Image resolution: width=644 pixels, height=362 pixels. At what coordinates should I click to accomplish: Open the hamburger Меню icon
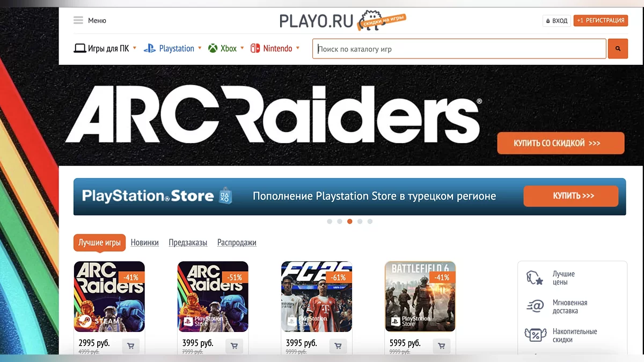click(x=78, y=20)
